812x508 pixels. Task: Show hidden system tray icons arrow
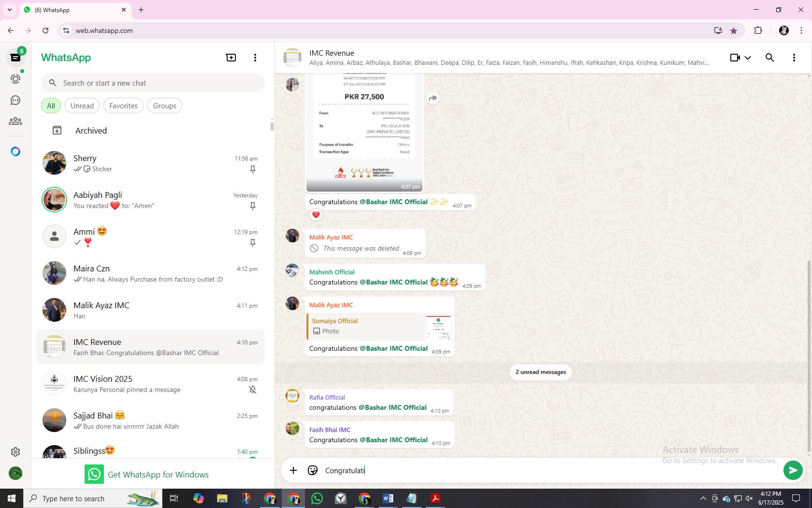pyautogui.click(x=703, y=498)
